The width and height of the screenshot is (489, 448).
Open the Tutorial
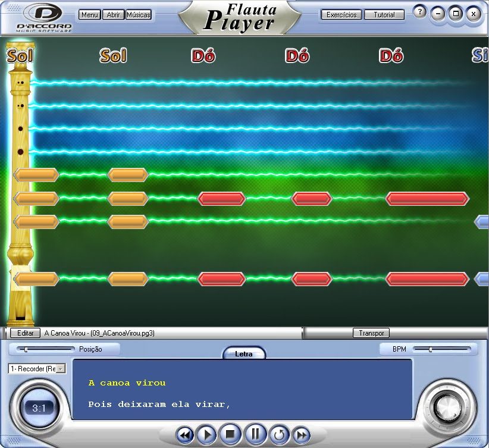[384, 15]
